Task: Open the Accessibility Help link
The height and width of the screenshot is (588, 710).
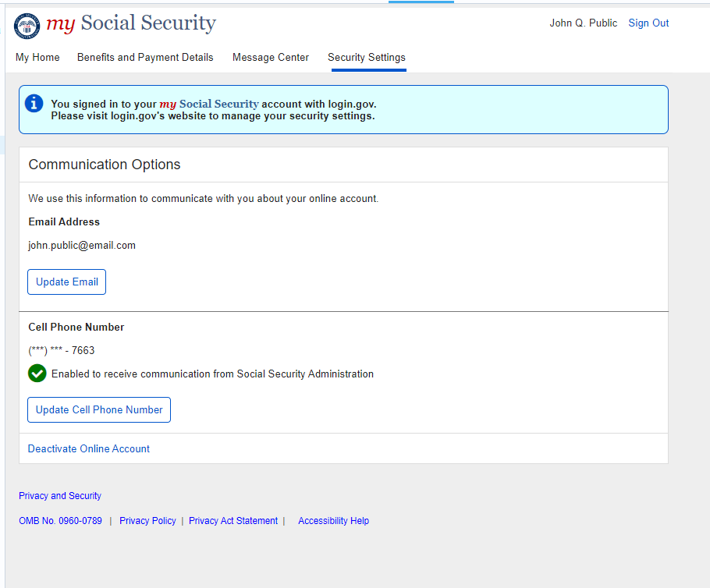Action: pos(333,521)
